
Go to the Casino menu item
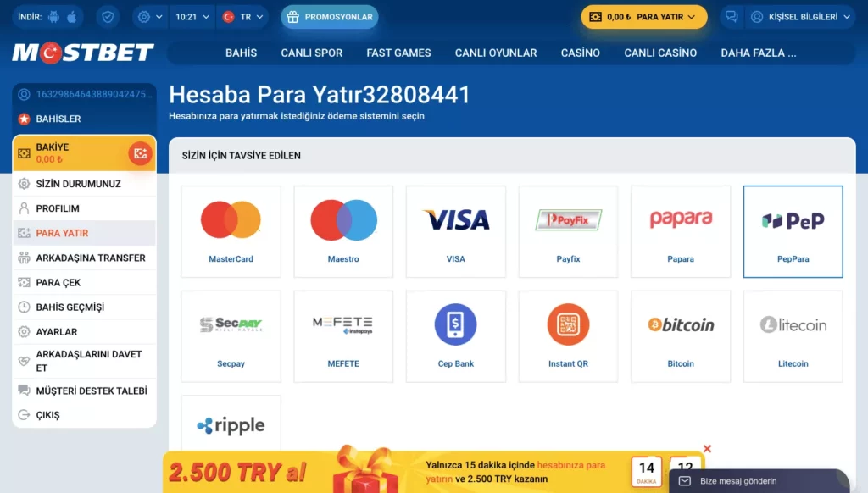[x=580, y=53]
